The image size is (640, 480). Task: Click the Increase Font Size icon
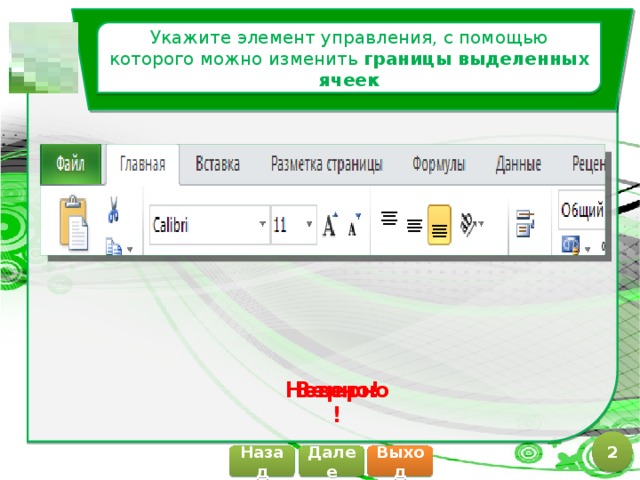click(x=330, y=224)
